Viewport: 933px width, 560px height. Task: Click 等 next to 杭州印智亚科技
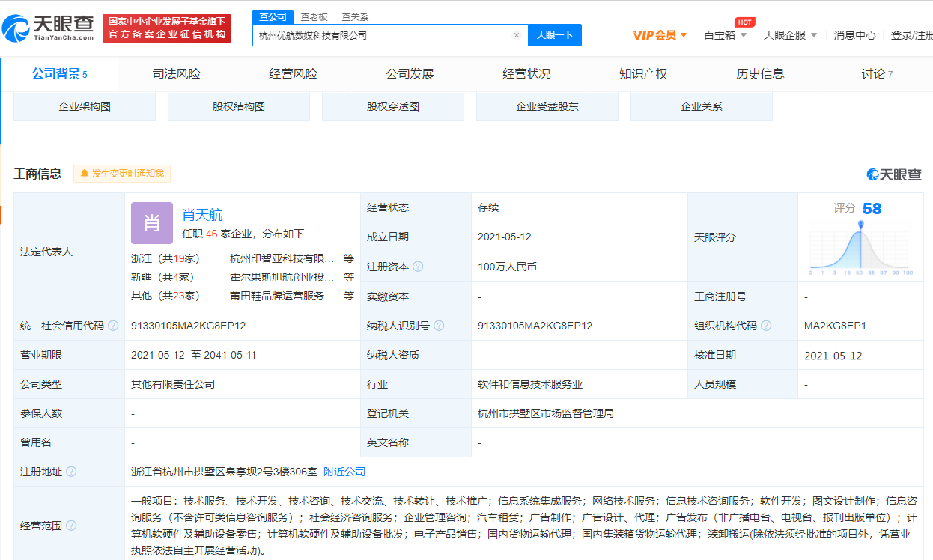tap(349, 258)
